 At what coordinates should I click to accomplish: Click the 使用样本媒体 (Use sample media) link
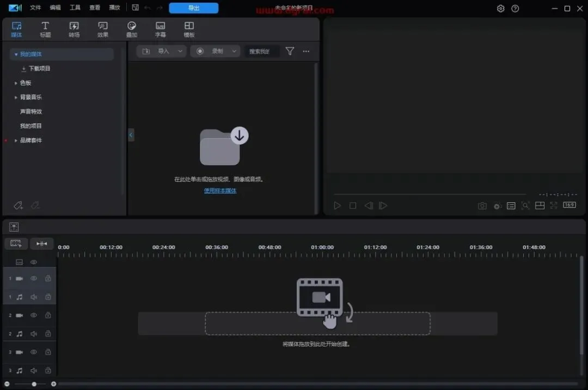coord(220,191)
